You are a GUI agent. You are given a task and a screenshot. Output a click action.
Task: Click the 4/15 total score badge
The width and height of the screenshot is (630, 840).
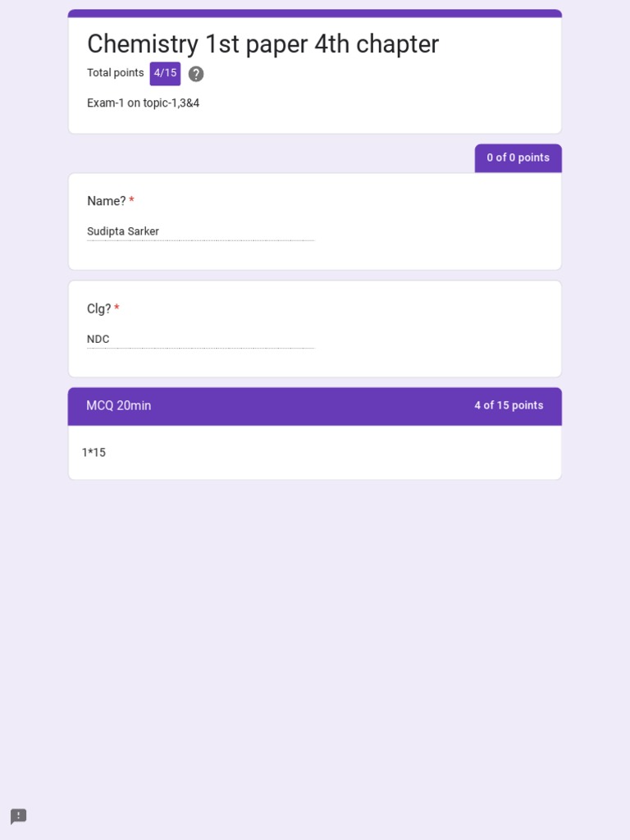(165, 73)
